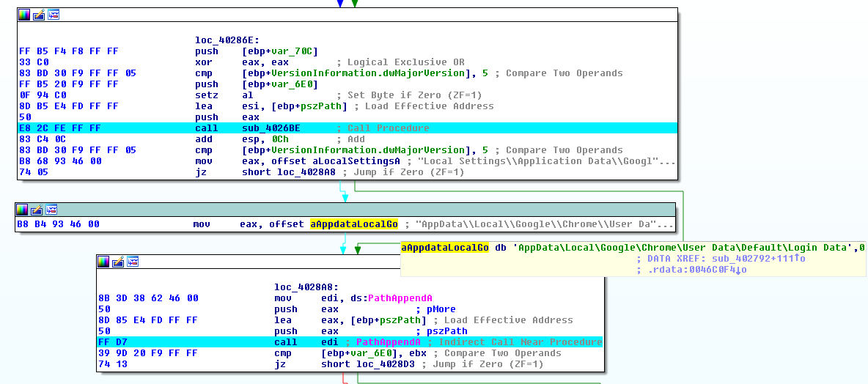Click the group icon on the aAppdataLocalGo node
The height and width of the screenshot is (384, 868).
tap(53, 210)
